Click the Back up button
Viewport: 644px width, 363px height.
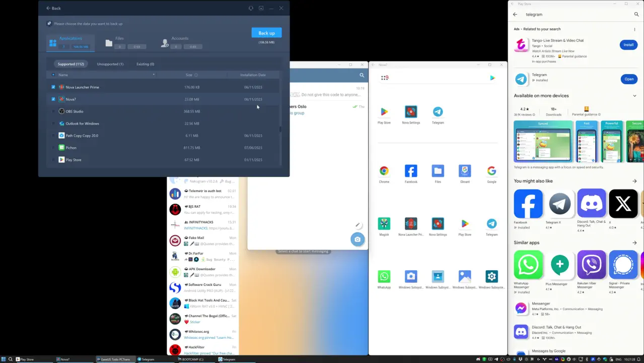pos(266,33)
